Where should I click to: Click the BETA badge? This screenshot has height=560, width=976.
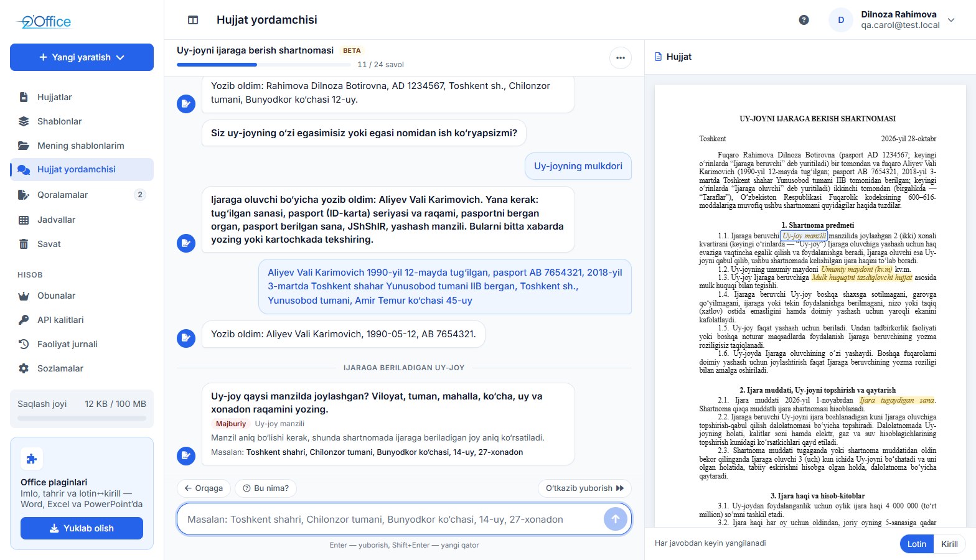coord(352,50)
